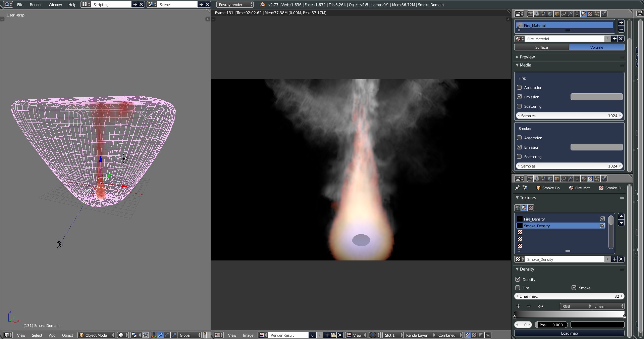Pin the texture properties context

click(517, 188)
